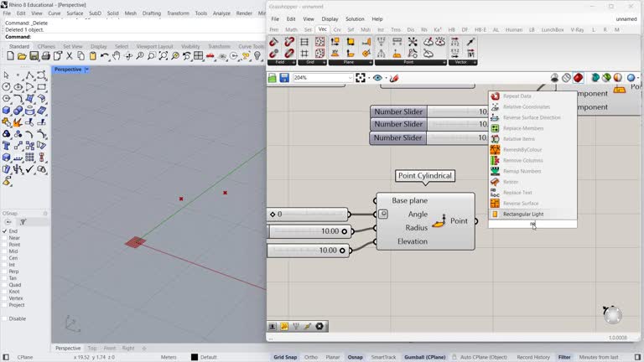Click the Save icon in Rhino's Standard toolbar
The width and height of the screenshot is (644, 362).
point(34,56)
